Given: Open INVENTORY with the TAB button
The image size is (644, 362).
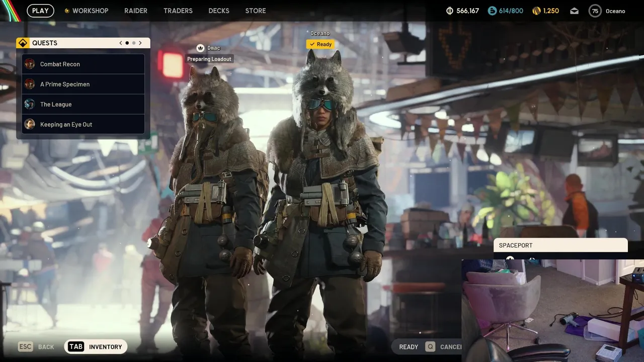Looking at the screenshot, I should 96,346.
